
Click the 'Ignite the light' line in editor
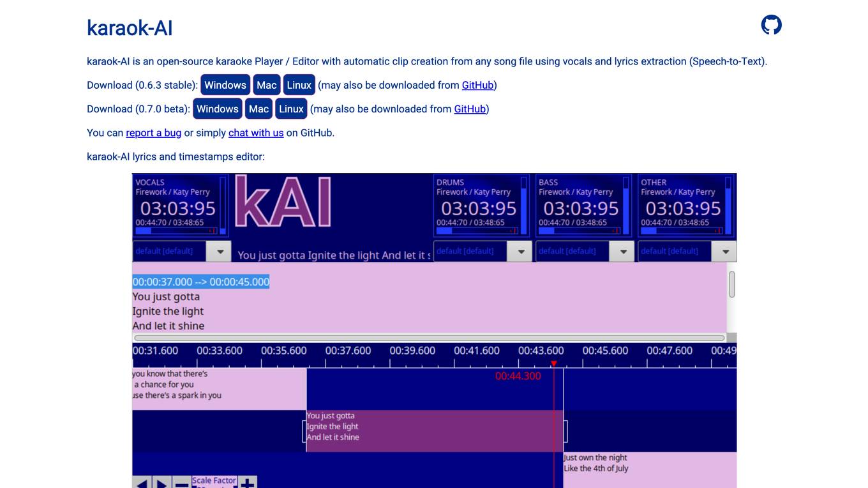pos(168,311)
